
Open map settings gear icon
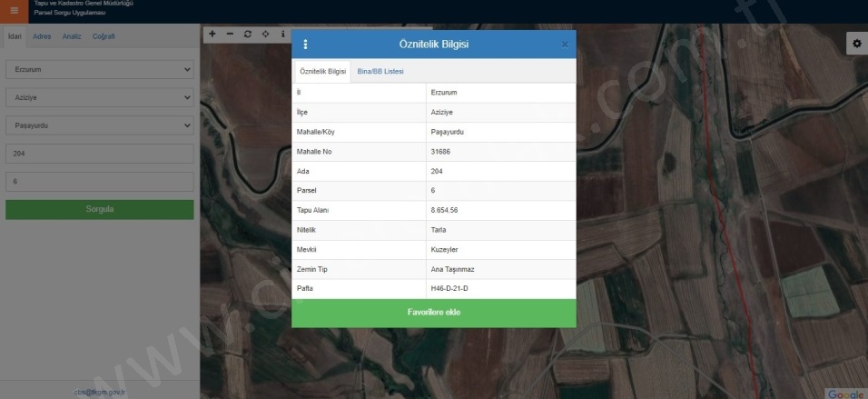[855, 44]
